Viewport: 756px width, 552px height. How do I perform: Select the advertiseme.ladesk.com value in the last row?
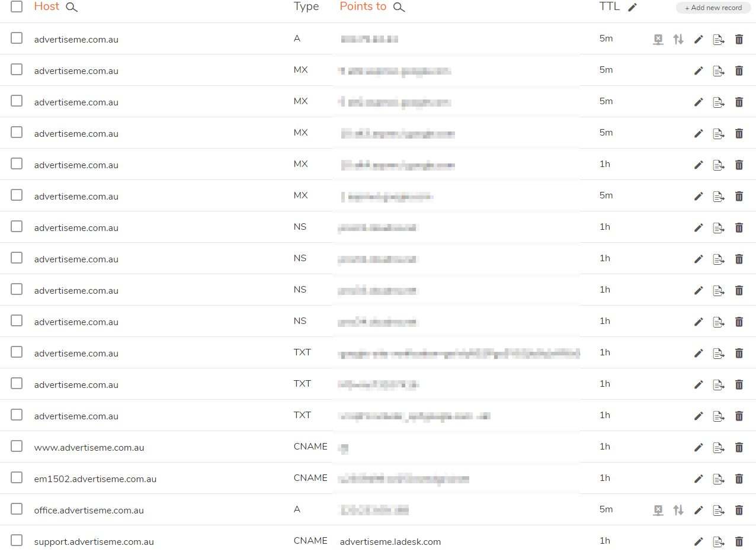coord(390,541)
